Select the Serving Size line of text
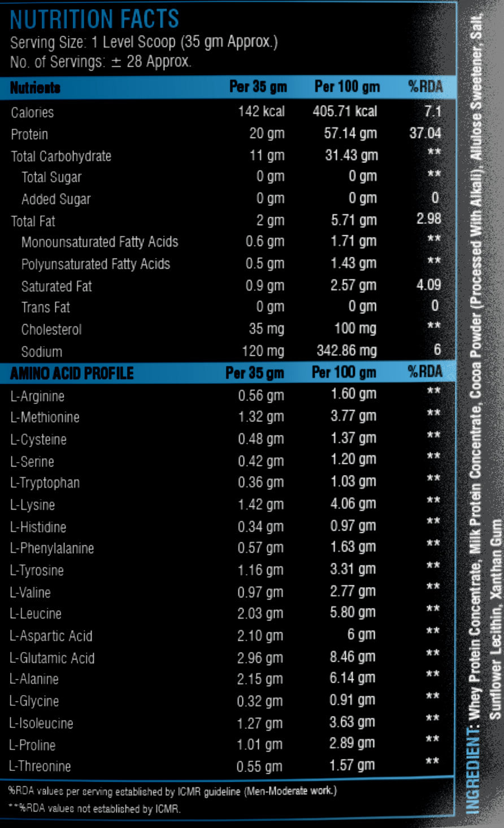This screenshot has height=828, width=504. (144, 42)
